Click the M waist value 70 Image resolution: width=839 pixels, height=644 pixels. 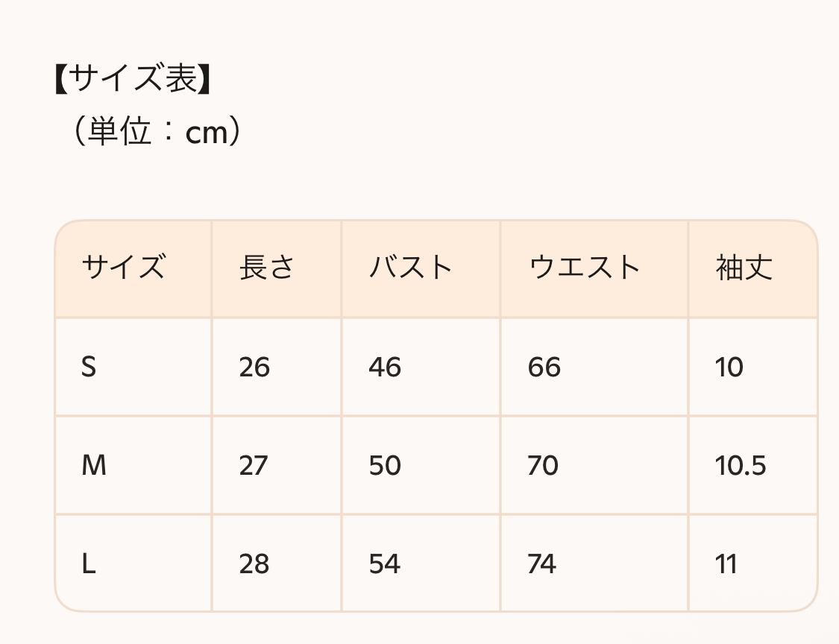coord(543,466)
